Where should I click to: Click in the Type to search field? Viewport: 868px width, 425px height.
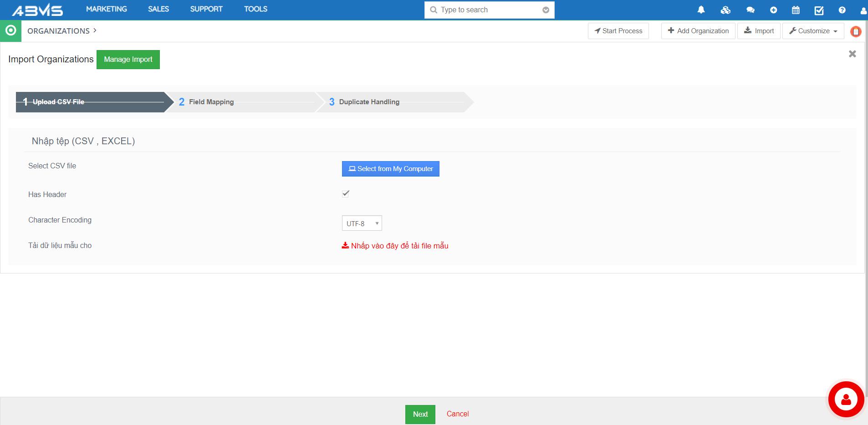487,10
